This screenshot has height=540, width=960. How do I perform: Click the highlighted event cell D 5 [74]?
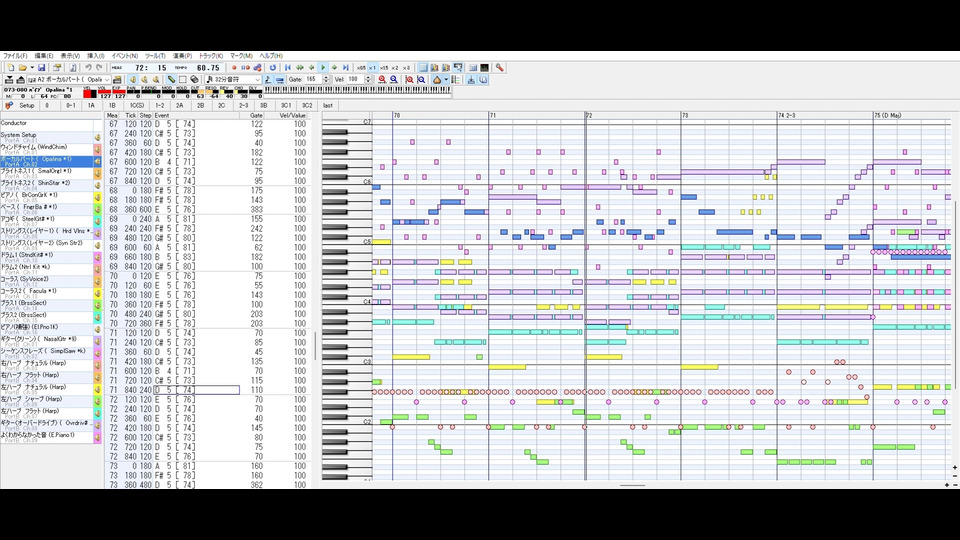196,390
